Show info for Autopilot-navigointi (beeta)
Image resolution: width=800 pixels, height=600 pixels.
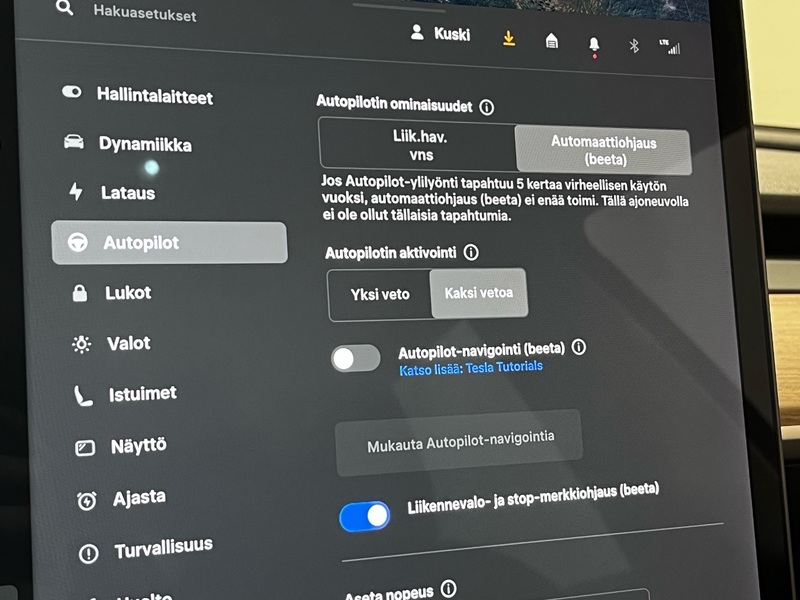(578, 348)
